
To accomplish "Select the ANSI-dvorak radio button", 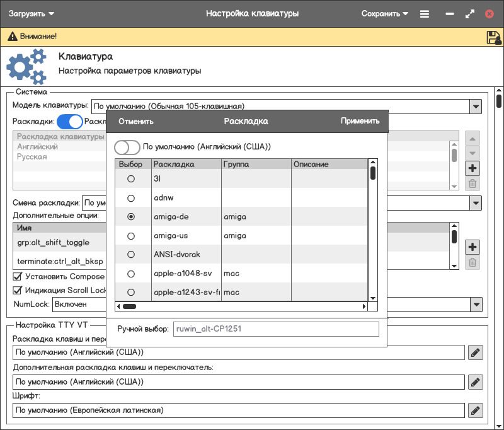I will 131,255.
